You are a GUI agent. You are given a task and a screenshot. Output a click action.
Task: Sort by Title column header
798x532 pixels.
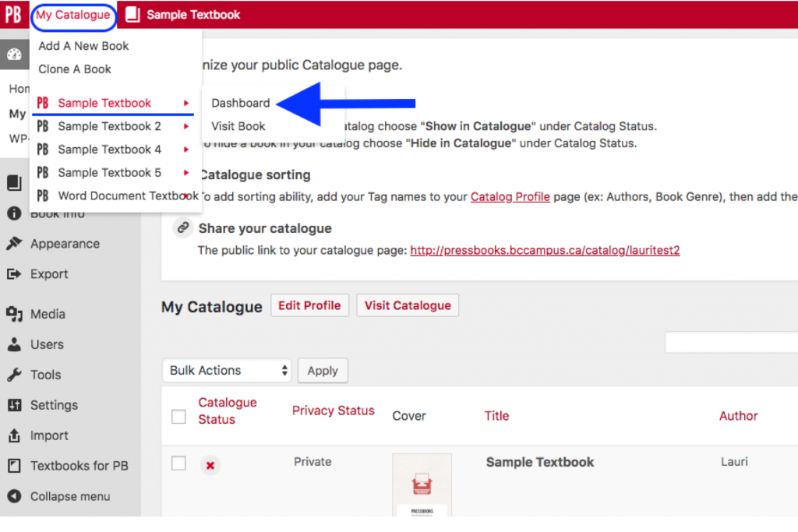[496, 416]
